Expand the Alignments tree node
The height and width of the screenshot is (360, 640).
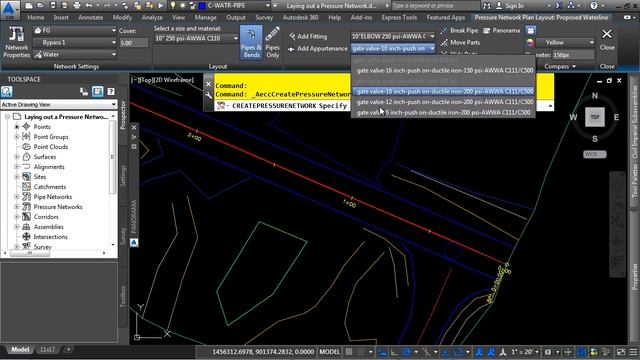[17, 167]
